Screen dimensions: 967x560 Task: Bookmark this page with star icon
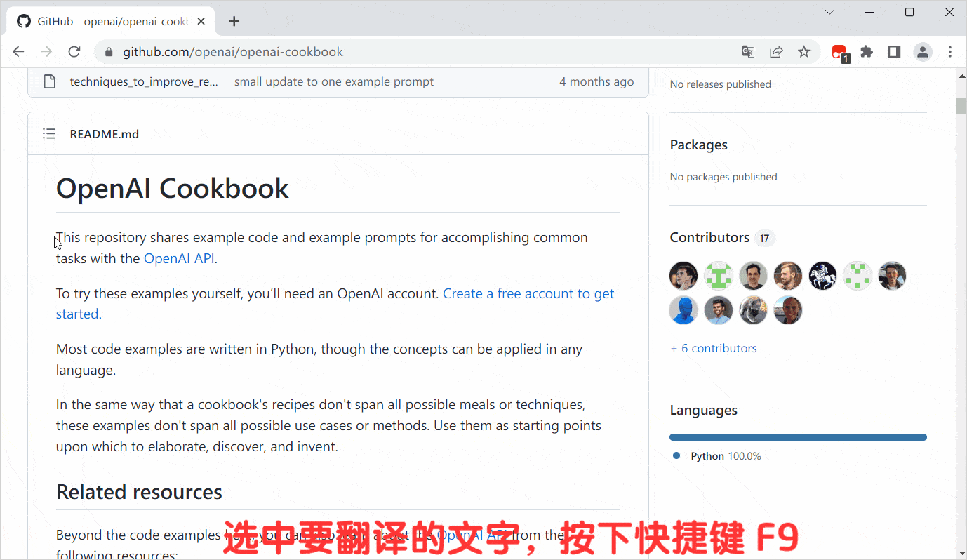coord(804,52)
